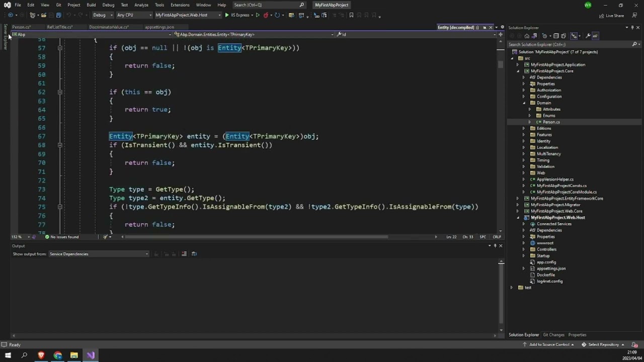The height and width of the screenshot is (362, 644).
Task: Collapse the code block at line 62
Action: point(59,92)
